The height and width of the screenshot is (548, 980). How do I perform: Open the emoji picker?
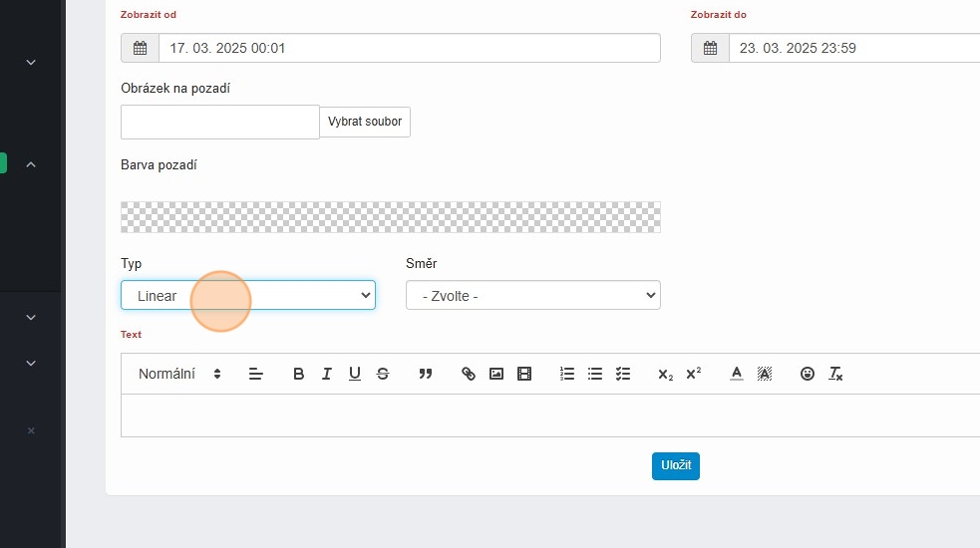click(x=808, y=375)
